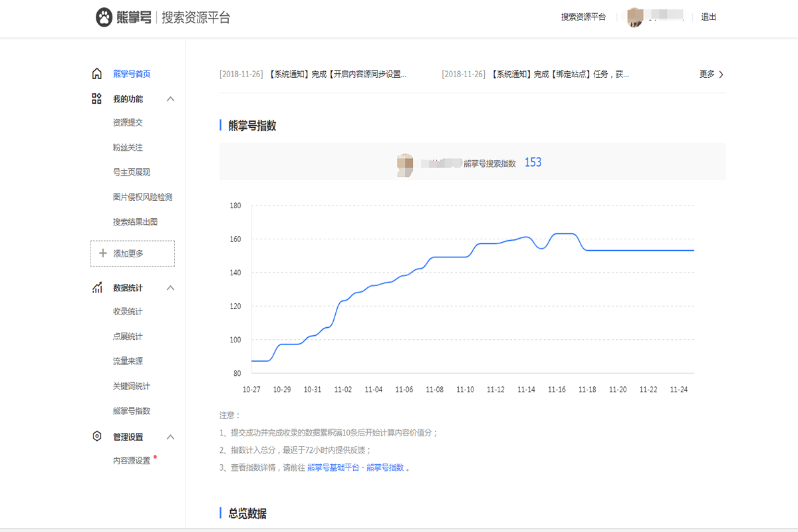Click 退出 to log out

(709, 17)
